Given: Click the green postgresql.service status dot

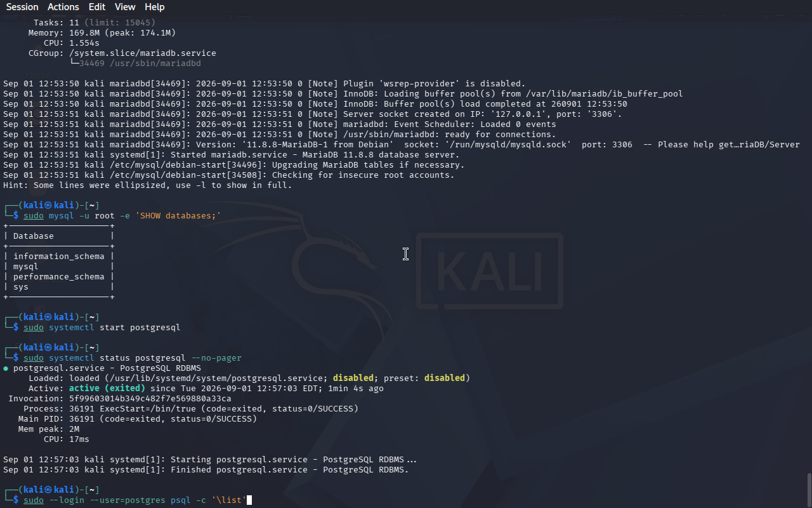Looking at the screenshot, I should click(x=6, y=368).
